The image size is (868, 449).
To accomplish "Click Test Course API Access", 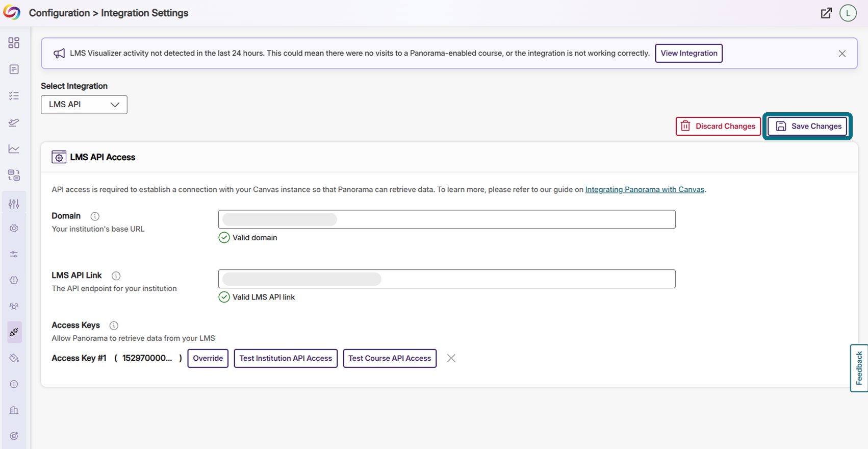I will pyautogui.click(x=390, y=358).
